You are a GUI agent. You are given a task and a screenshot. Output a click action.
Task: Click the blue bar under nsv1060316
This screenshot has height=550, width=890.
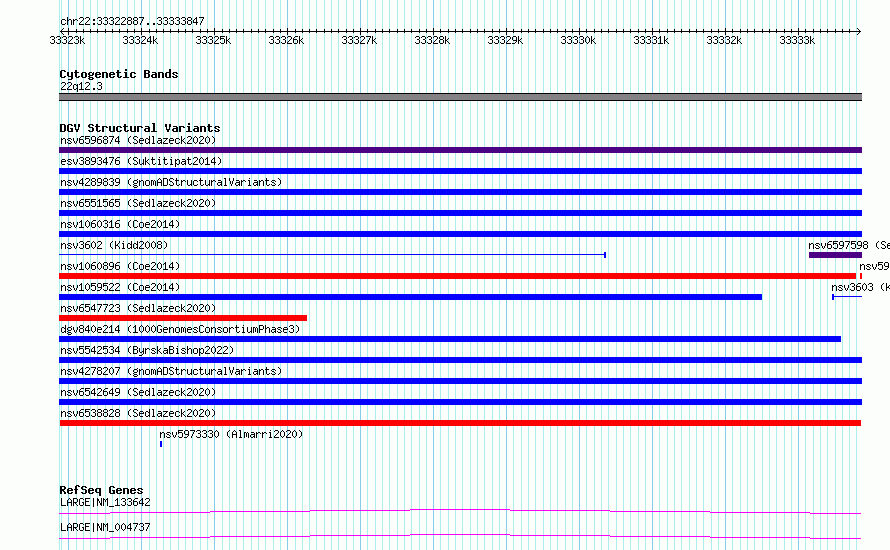(x=460, y=234)
